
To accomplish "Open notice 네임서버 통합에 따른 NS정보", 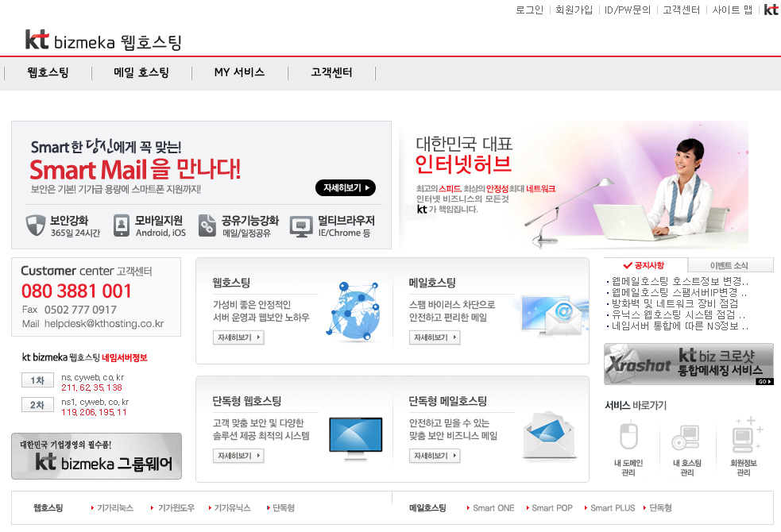I will (680, 326).
